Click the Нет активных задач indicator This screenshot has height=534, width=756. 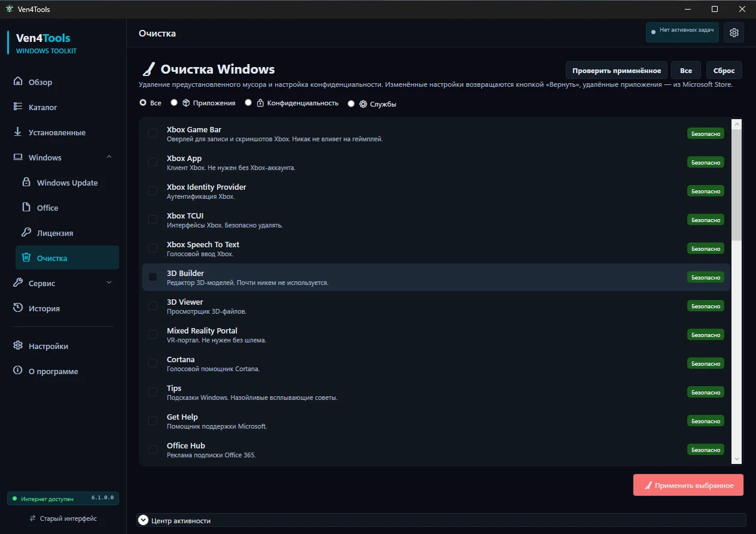click(x=682, y=32)
